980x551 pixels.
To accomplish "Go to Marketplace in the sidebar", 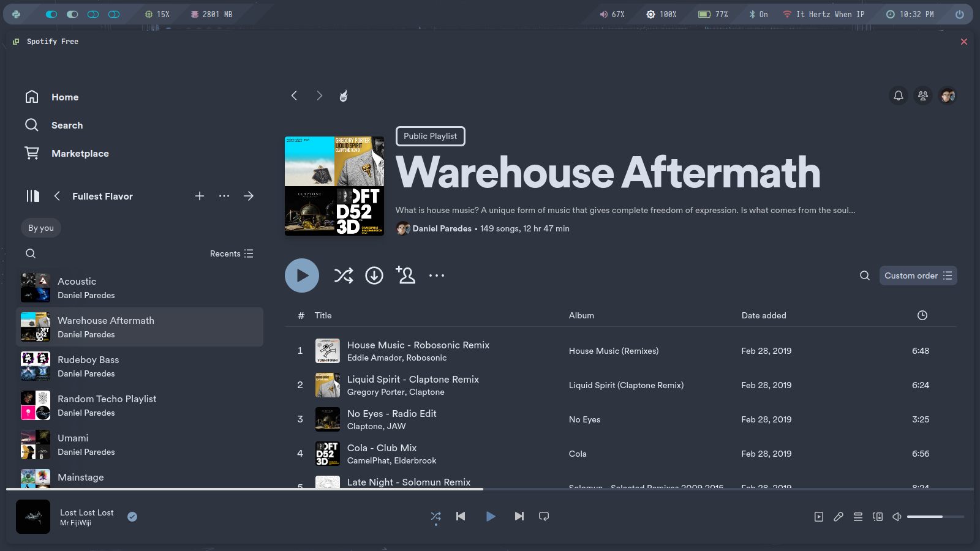I will (80, 153).
